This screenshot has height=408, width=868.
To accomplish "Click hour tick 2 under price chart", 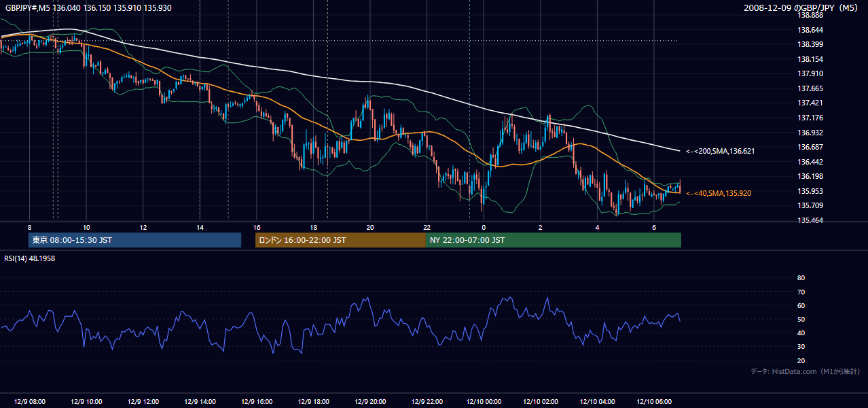I will click(540, 227).
